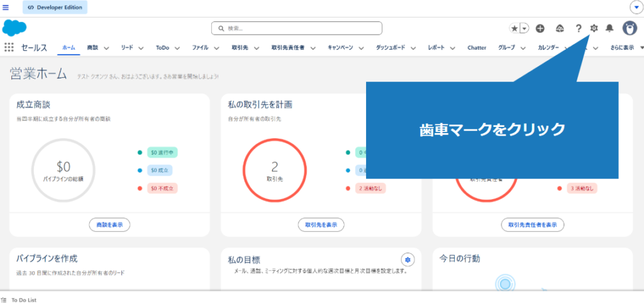The height and width of the screenshot is (304, 644).
Task: Click the favorites star icon
Action: click(x=514, y=28)
